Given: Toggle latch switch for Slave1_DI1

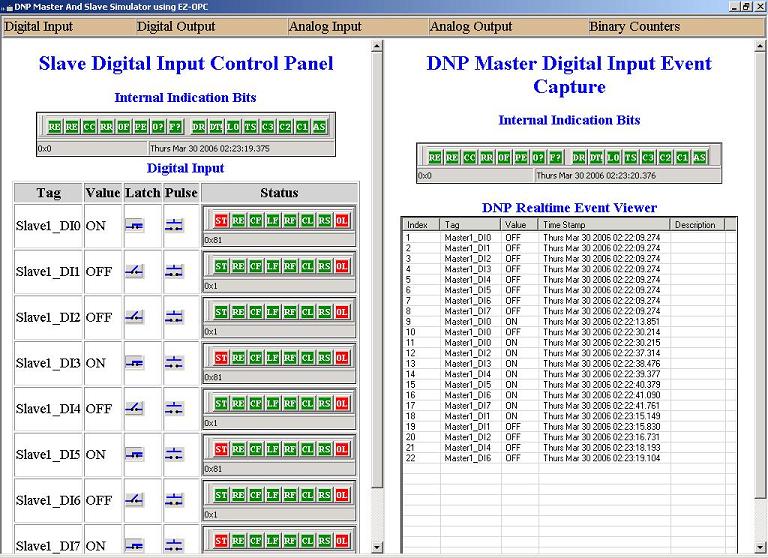Looking at the screenshot, I should 134,271.
